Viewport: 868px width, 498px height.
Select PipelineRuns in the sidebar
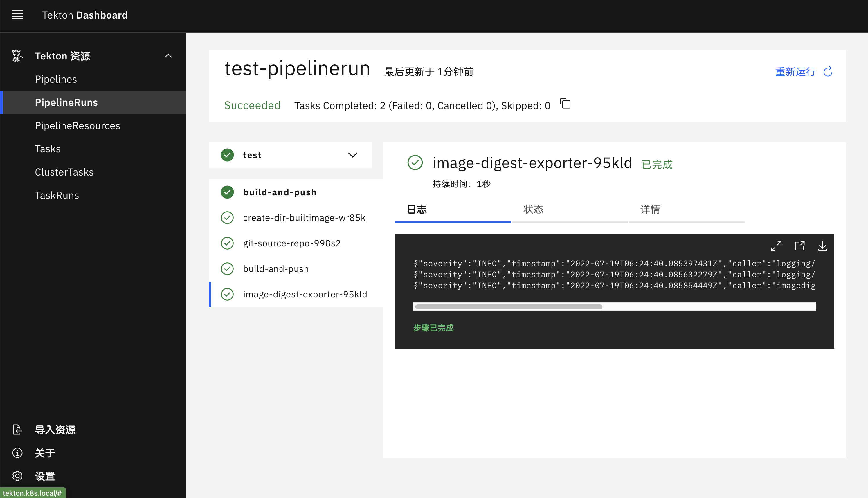coord(93,102)
